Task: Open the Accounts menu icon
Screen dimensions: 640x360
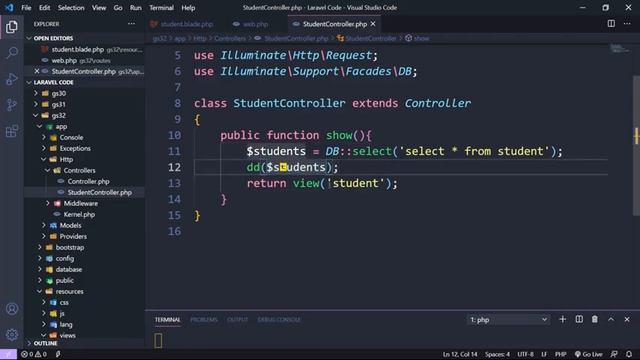Action: (x=12, y=309)
